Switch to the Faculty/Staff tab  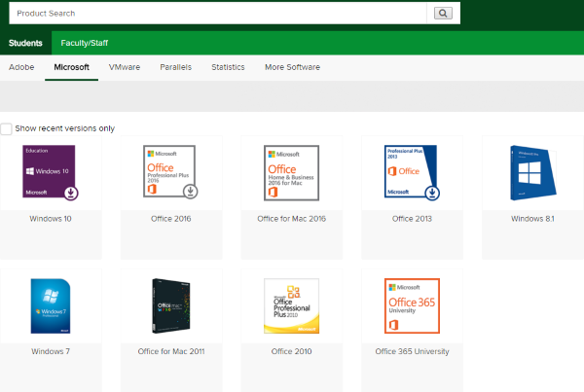pos(84,43)
